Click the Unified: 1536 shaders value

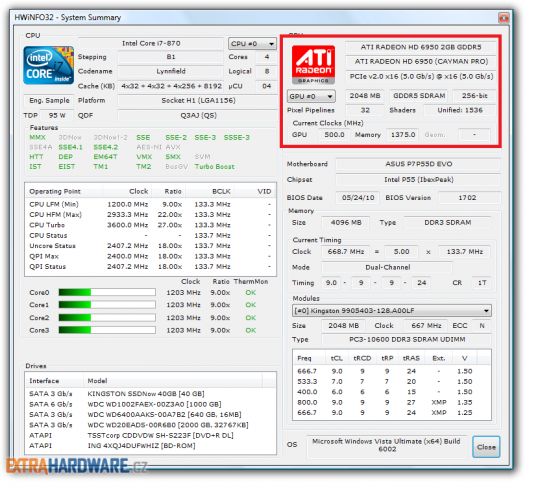460,110
